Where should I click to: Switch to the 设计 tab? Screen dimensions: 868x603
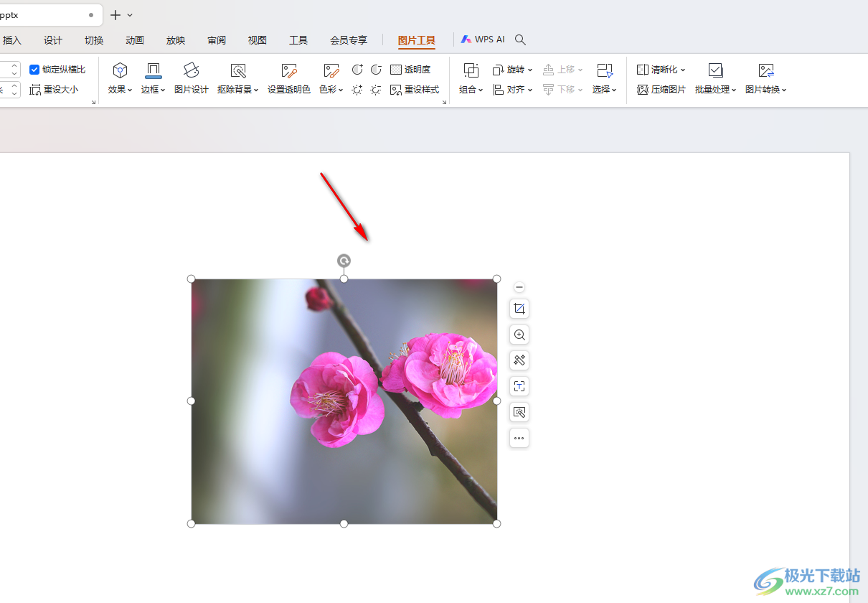pos(53,40)
